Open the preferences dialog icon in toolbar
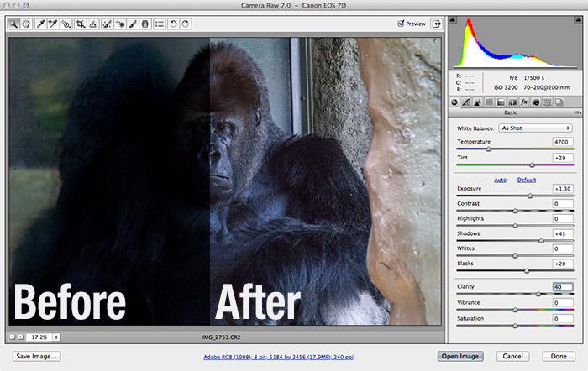 pyautogui.click(x=160, y=24)
